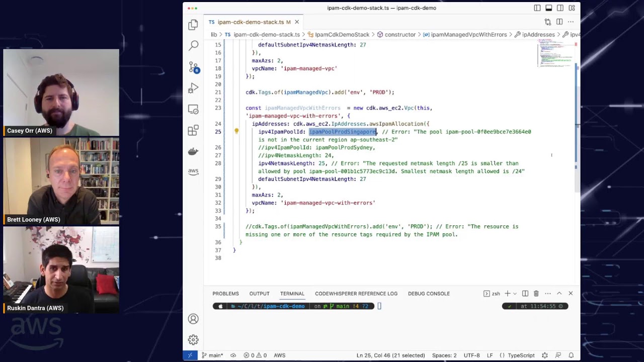Toggle bottom panel layout icon
The width and height of the screenshot is (644, 362).
(549, 8)
